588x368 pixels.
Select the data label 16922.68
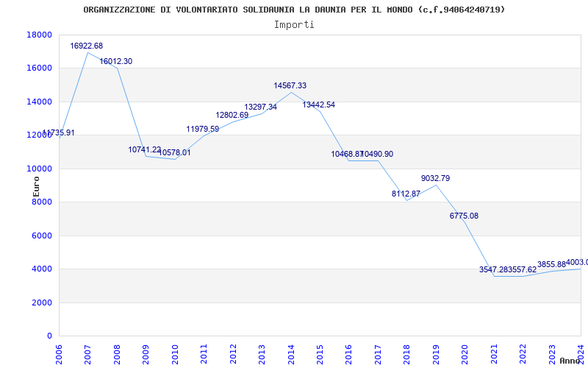coord(86,46)
